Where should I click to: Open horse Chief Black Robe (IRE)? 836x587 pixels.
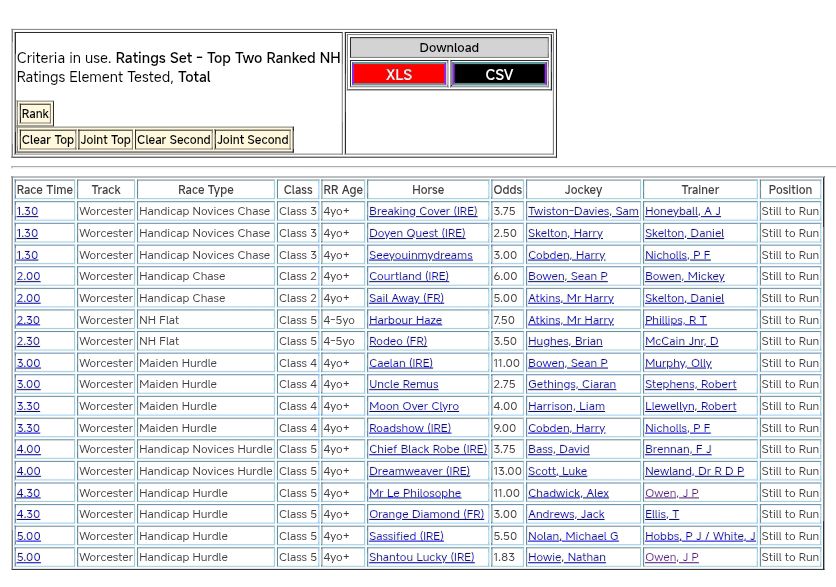(428, 450)
